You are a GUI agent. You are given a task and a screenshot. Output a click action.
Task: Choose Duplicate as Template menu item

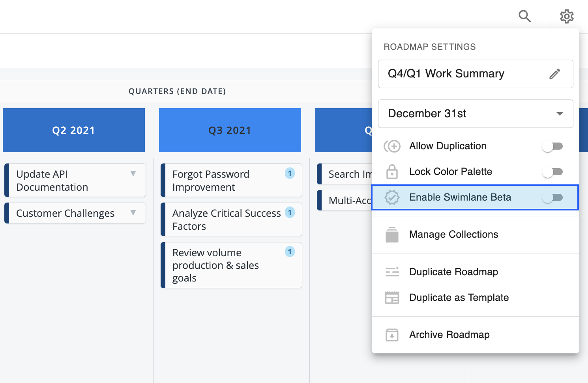point(459,298)
